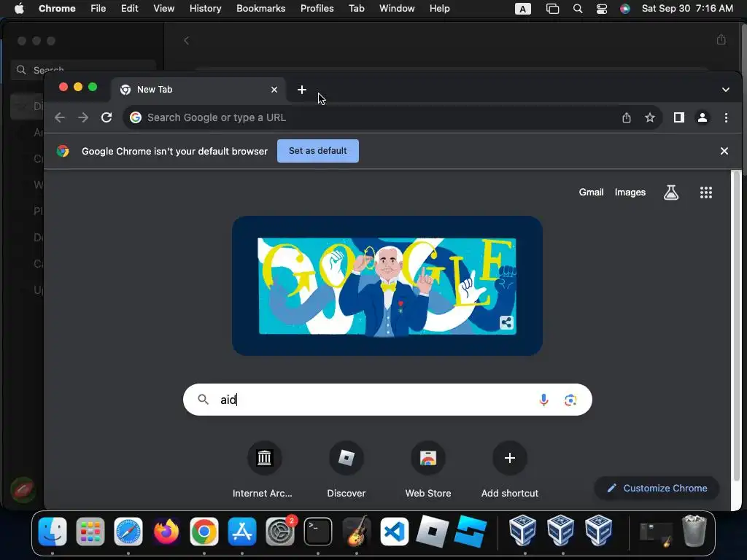Open Control Center in menu bar
Image resolution: width=747 pixels, height=560 pixels.
tap(602, 9)
